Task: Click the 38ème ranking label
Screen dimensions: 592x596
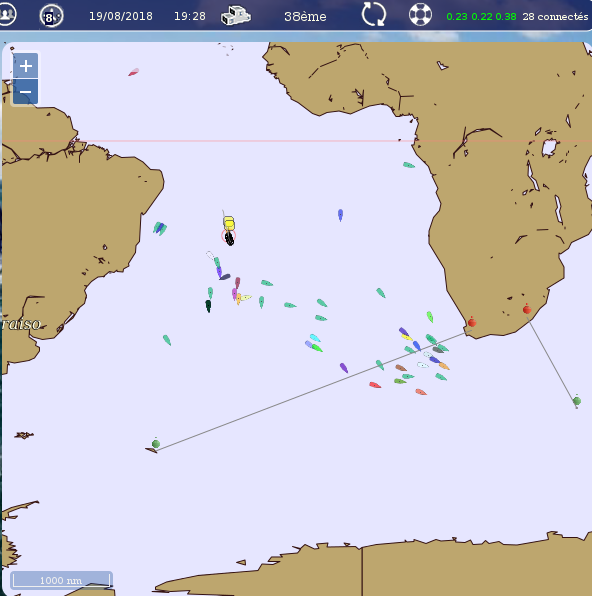Action: [305, 16]
